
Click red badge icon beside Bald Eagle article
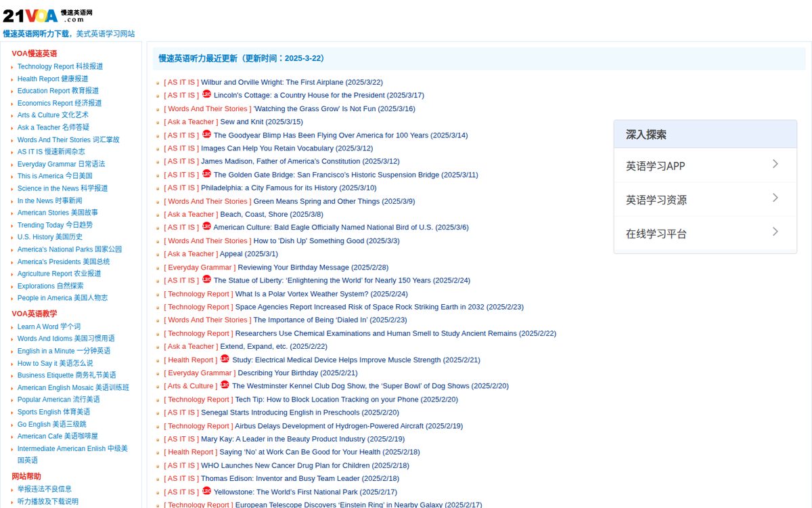(x=206, y=227)
